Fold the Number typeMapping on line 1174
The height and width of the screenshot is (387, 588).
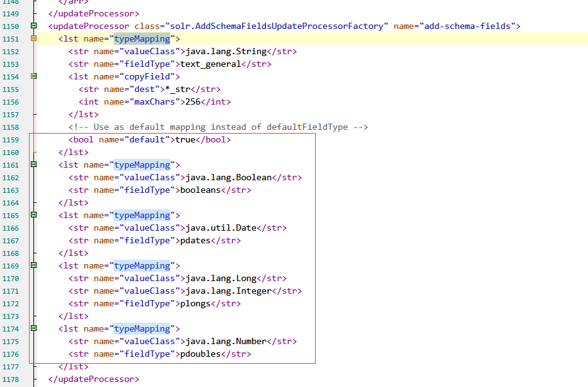click(x=33, y=328)
